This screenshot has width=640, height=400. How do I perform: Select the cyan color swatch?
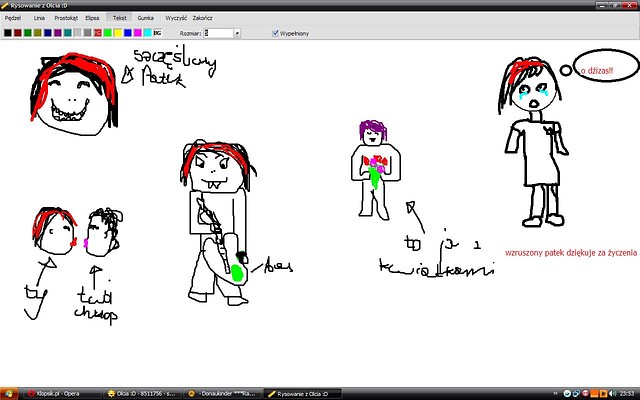tap(148, 33)
